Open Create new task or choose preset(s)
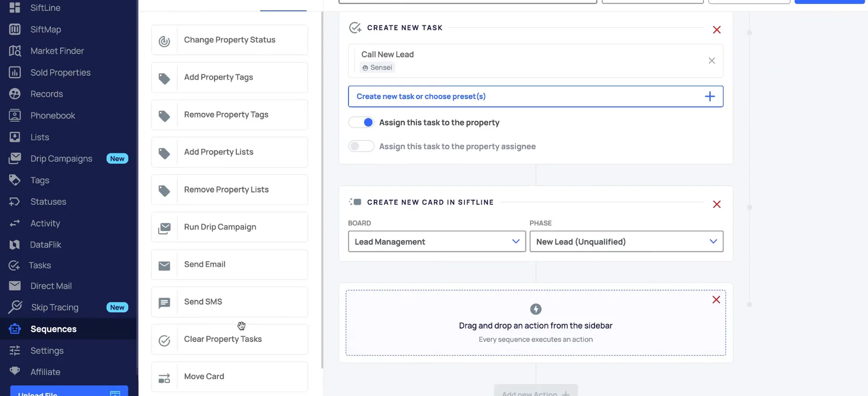This screenshot has height=396, width=868. point(535,96)
